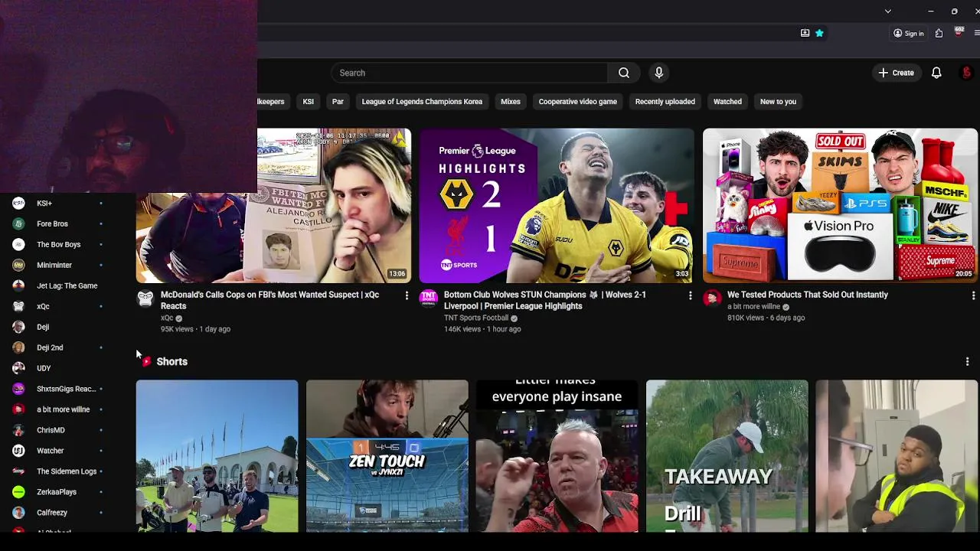
Task: Click a bit more willne in sidebar
Action: point(63,409)
